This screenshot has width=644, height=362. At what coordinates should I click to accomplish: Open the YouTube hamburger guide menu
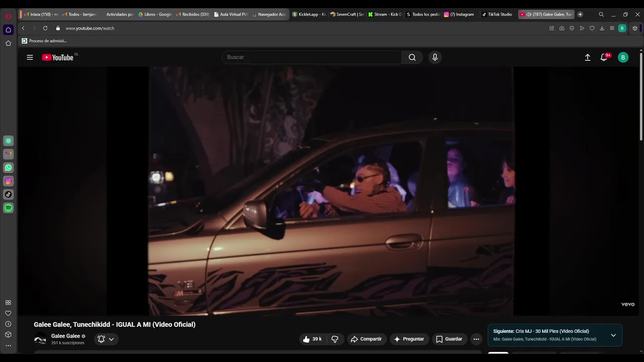pyautogui.click(x=30, y=57)
